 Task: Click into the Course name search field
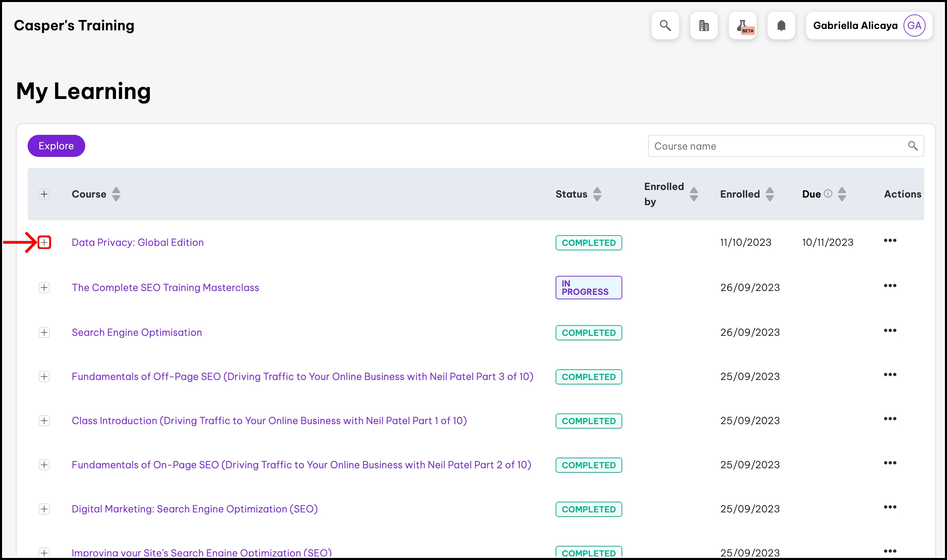tap(774, 146)
